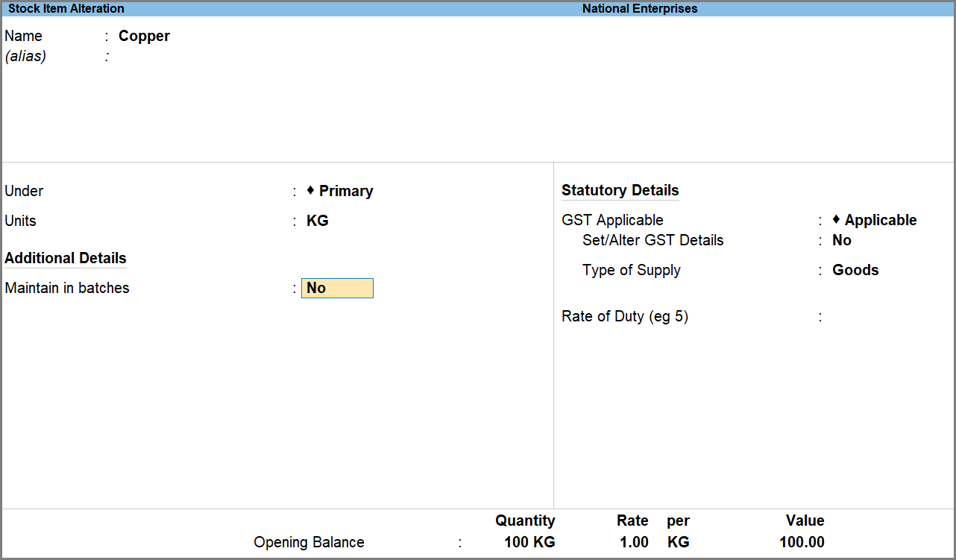Click the Type of Supply label
The height and width of the screenshot is (560, 956).
pos(632,270)
